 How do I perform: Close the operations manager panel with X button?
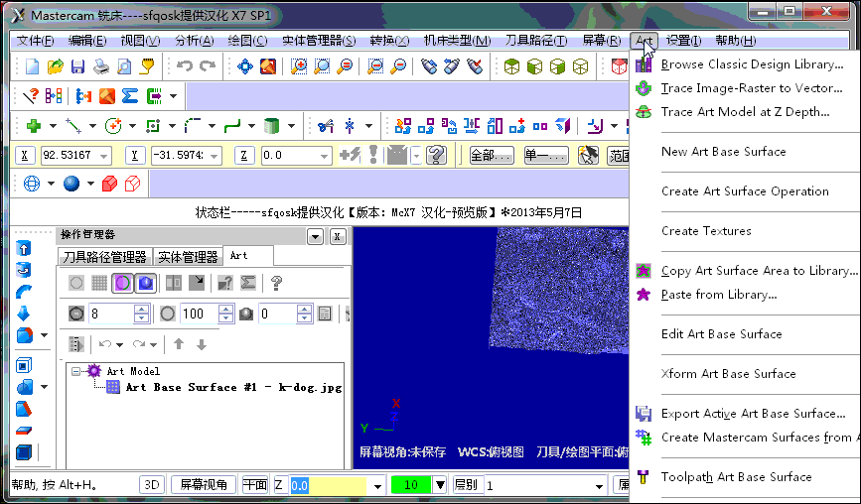point(338,237)
